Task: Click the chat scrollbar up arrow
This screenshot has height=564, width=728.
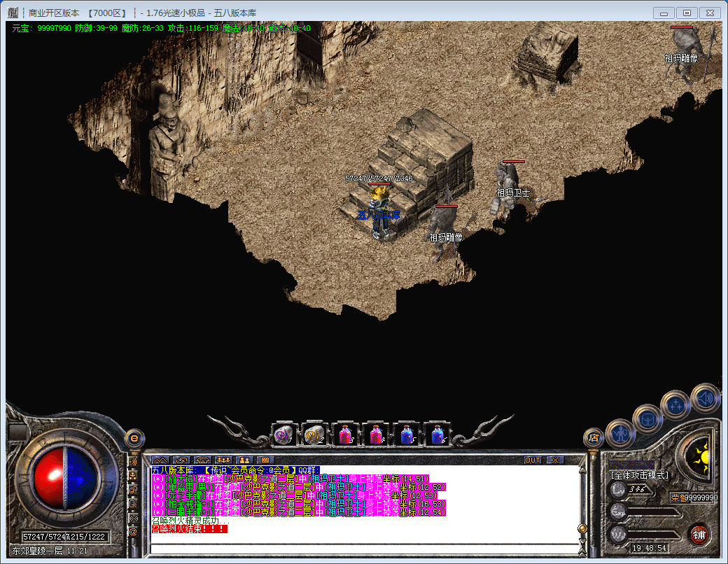Action: click(x=582, y=470)
